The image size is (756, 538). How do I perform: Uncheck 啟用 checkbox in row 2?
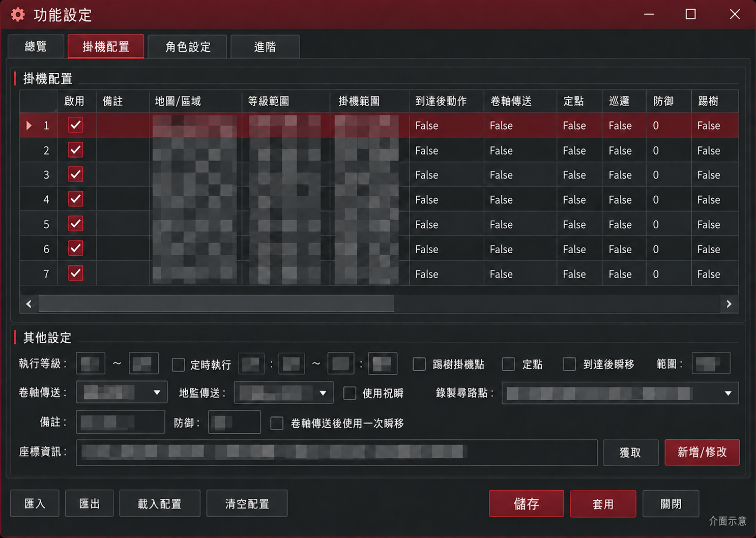[76, 150]
